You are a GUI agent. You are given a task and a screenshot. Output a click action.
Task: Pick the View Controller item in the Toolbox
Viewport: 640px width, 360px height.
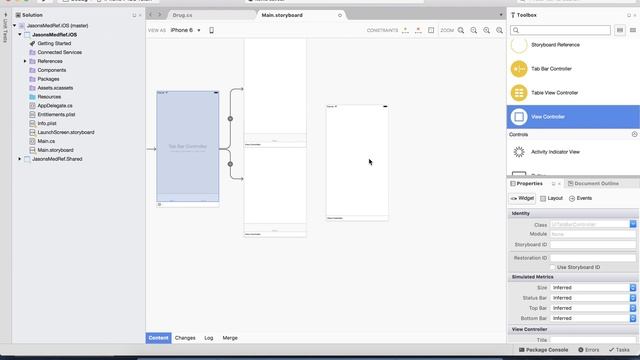(x=573, y=117)
